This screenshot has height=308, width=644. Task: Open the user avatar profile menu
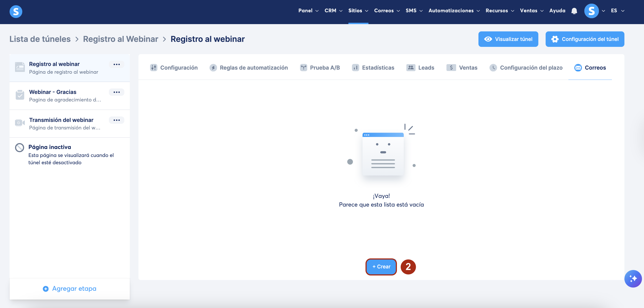(591, 11)
